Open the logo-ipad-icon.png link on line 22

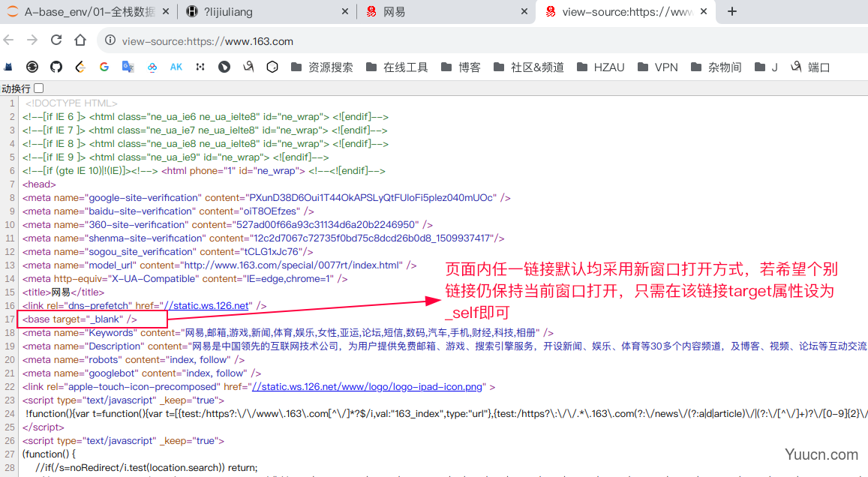(x=368, y=386)
